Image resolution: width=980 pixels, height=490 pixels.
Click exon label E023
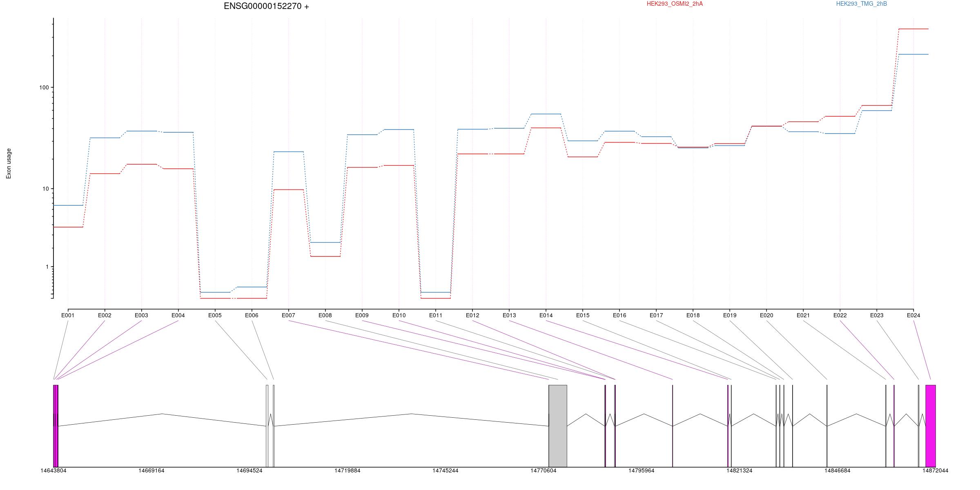coord(877,315)
